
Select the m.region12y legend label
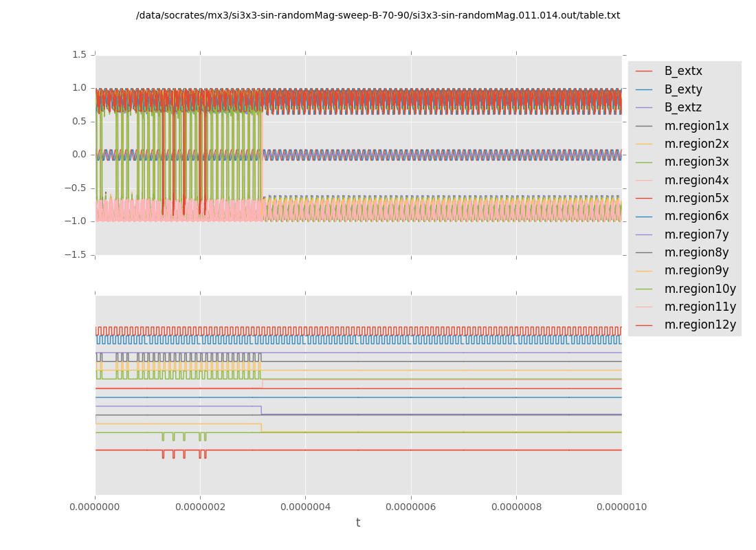(700, 324)
